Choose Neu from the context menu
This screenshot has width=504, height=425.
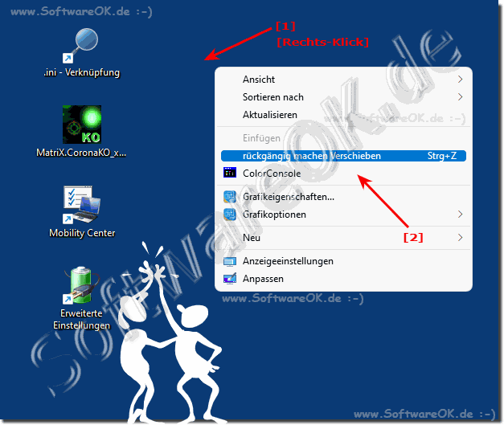click(x=343, y=238)
